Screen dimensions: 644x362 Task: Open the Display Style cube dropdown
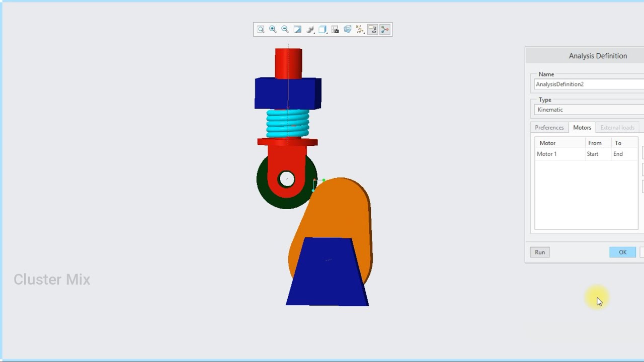323,30
